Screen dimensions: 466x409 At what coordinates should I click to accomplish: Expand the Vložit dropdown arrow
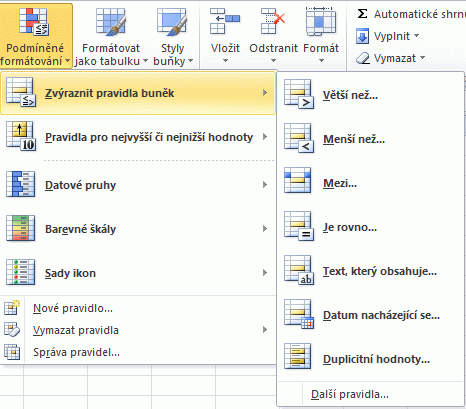(225, 61)
